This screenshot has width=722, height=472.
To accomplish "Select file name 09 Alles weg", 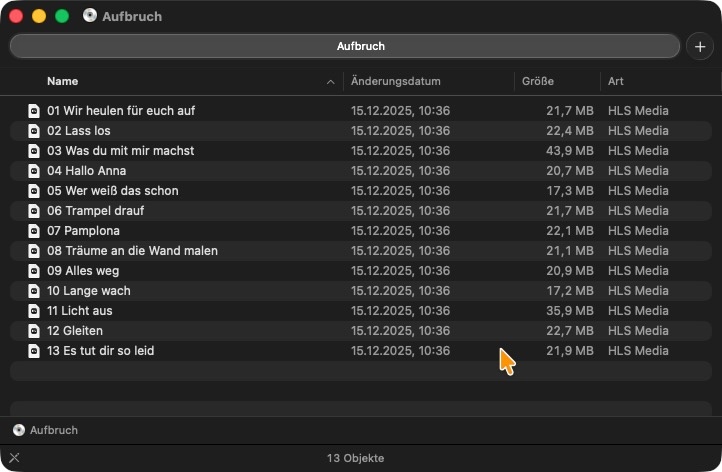I will tap(83, 271).
